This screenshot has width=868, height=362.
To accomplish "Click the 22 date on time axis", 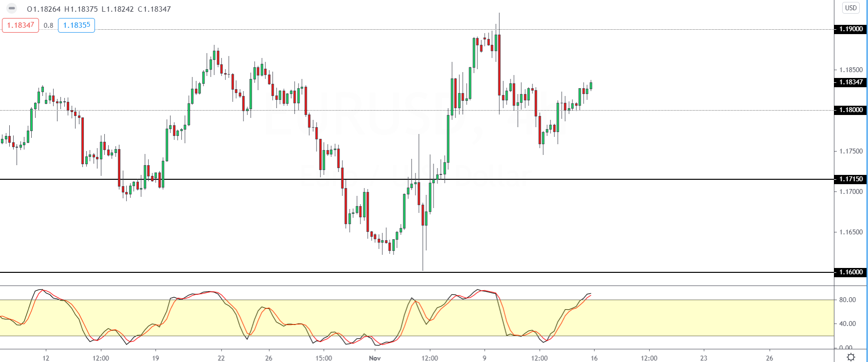I will click(x=221, y=358).
